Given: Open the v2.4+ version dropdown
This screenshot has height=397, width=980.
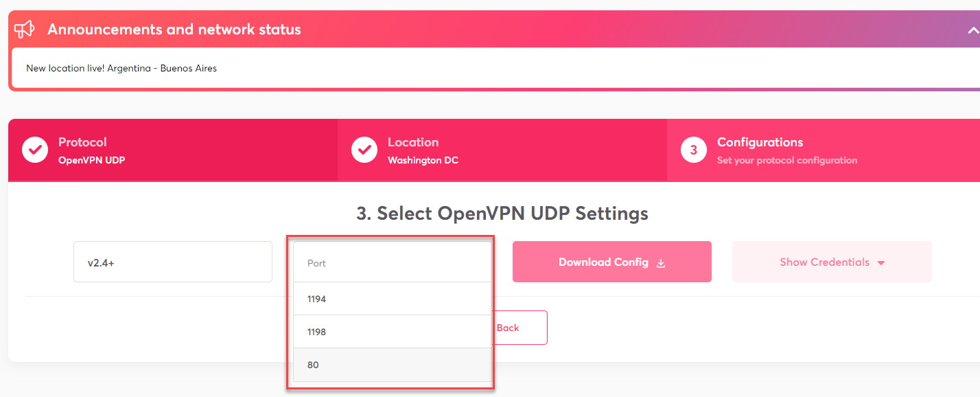Looking at the screenshot, I should point(172,262).
